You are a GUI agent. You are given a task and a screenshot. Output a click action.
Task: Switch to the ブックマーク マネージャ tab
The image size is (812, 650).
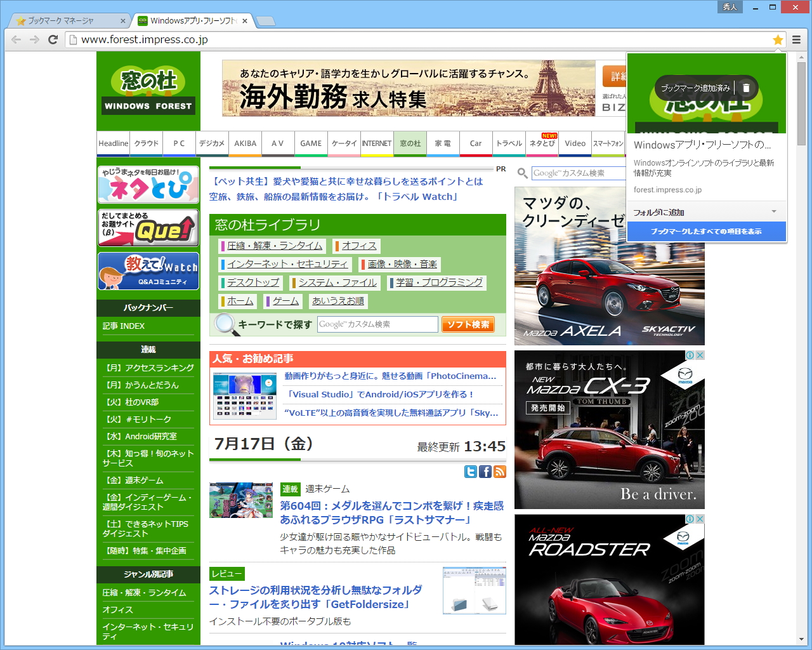[60, 20]
